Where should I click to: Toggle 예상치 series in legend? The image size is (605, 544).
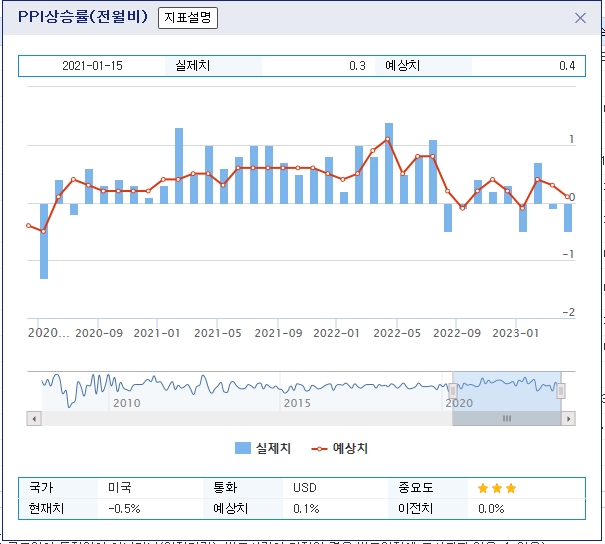coord(340,448)
